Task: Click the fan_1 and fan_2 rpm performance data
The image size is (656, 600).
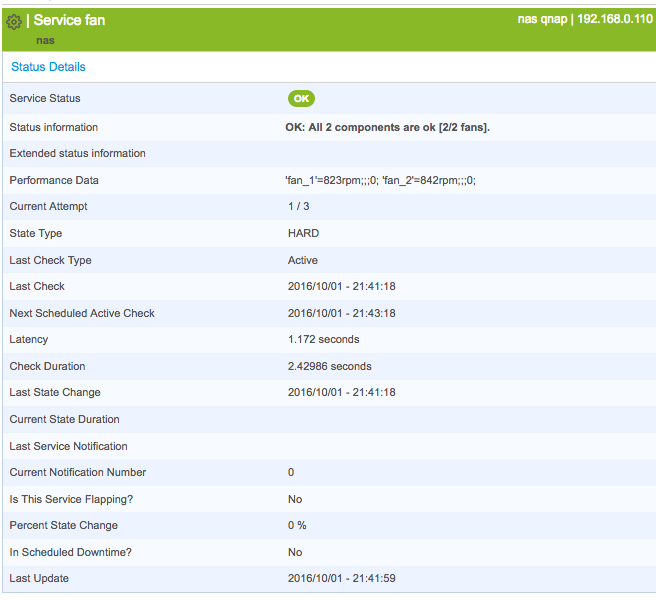Action: [x=380, y=181]
